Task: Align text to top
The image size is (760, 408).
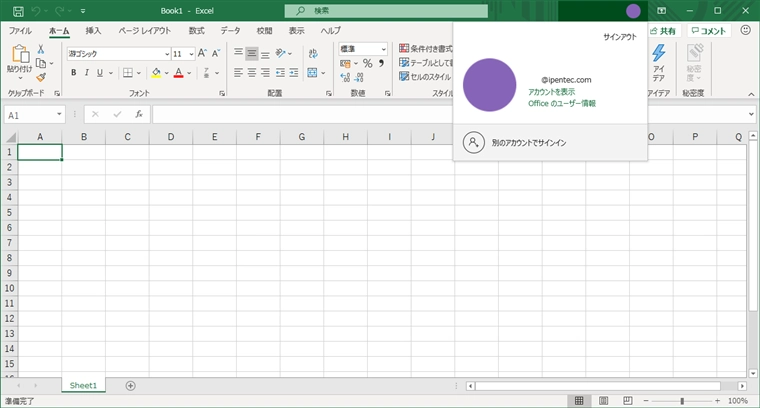Action: 238,53
